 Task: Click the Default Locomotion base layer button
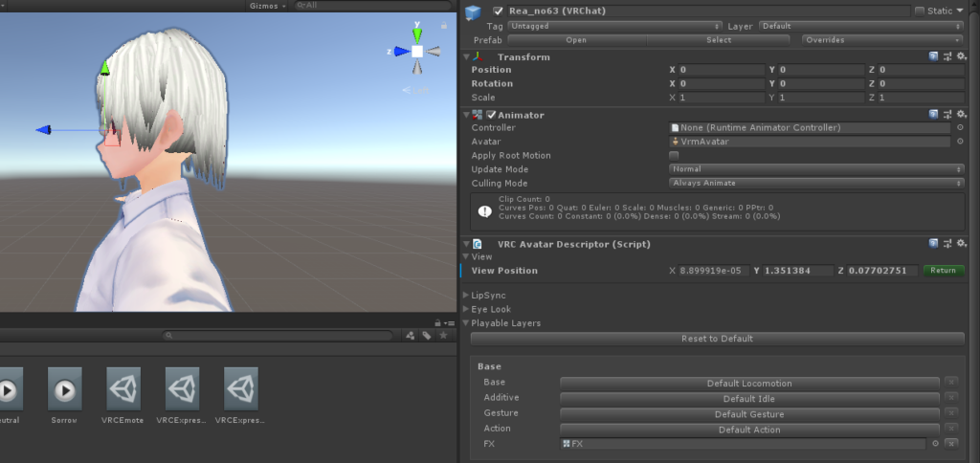click(x=749, y=383)
